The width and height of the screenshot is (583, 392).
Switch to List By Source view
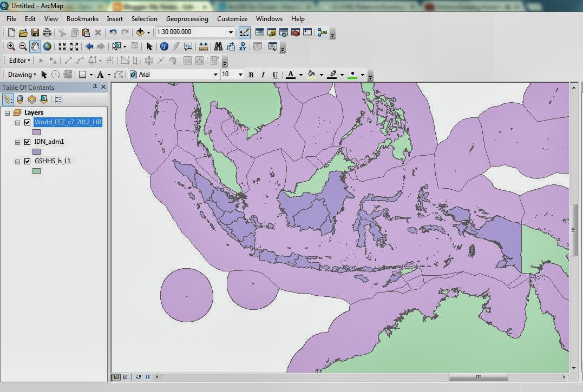[20, 99]
